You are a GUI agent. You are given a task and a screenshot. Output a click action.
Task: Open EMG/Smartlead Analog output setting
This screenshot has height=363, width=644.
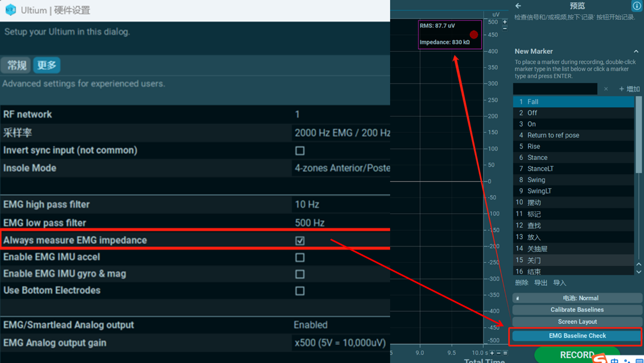pyautogui.click(x=341, y=325)
